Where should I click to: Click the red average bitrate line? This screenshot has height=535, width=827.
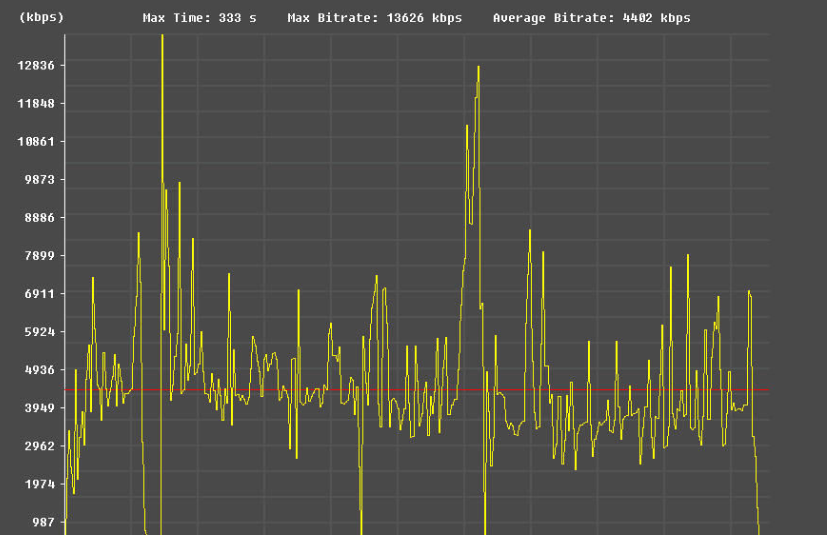point(416,390)
